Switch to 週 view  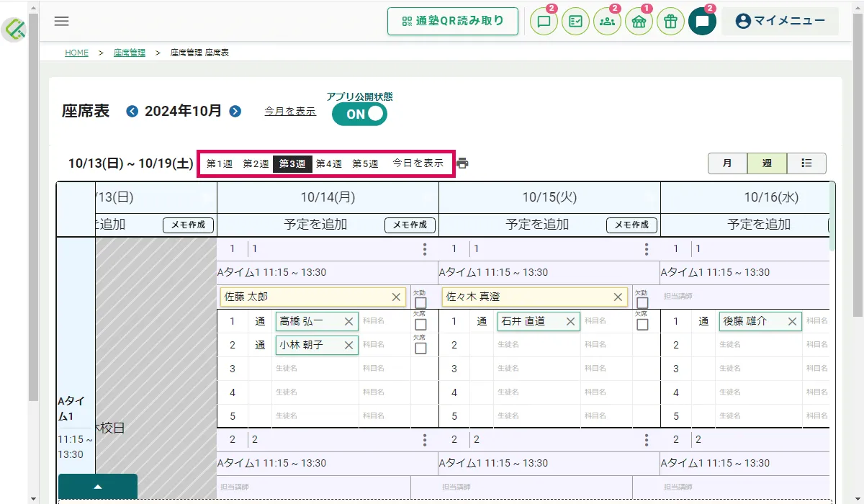(x=767, y=163)
